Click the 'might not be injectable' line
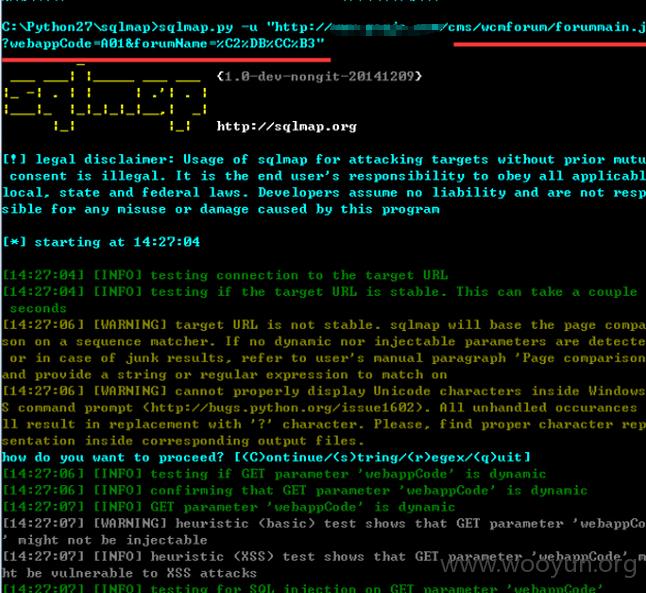The width and height of the screenshot is (646, 593). click(x=105, y=540)
